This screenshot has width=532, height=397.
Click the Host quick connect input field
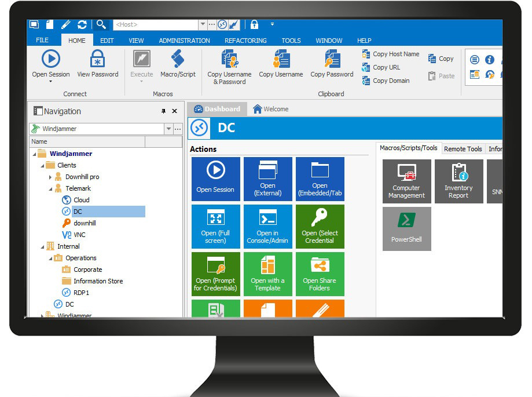tap(155, 24)
